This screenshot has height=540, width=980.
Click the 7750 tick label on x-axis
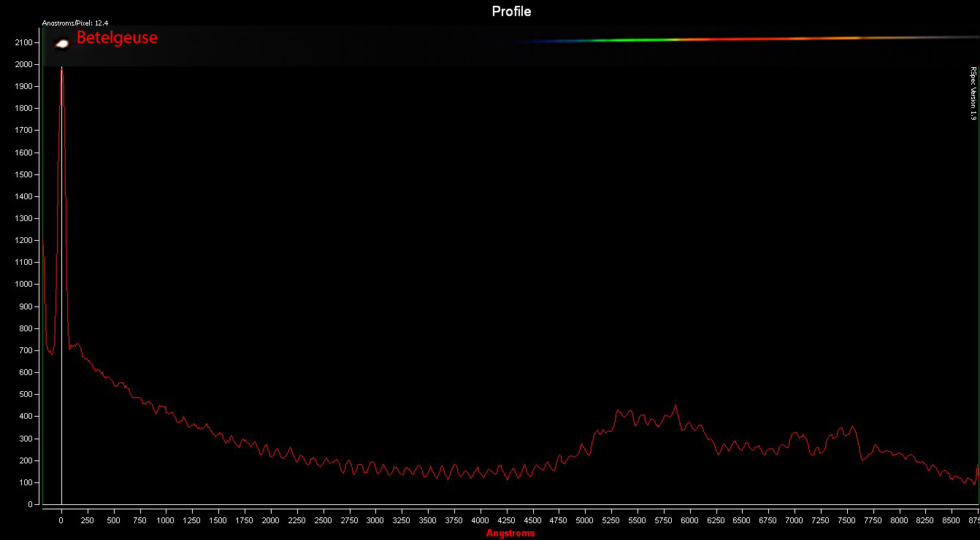[873, 521]
